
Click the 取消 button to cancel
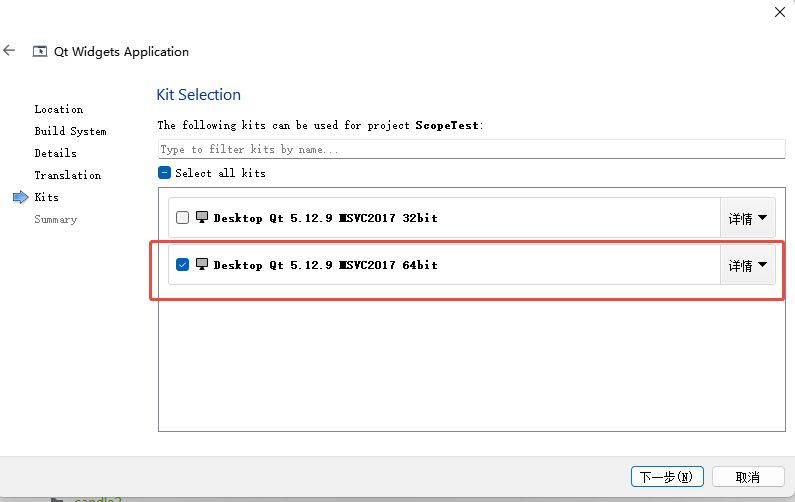pyautogui.click(x=746, y=477)
